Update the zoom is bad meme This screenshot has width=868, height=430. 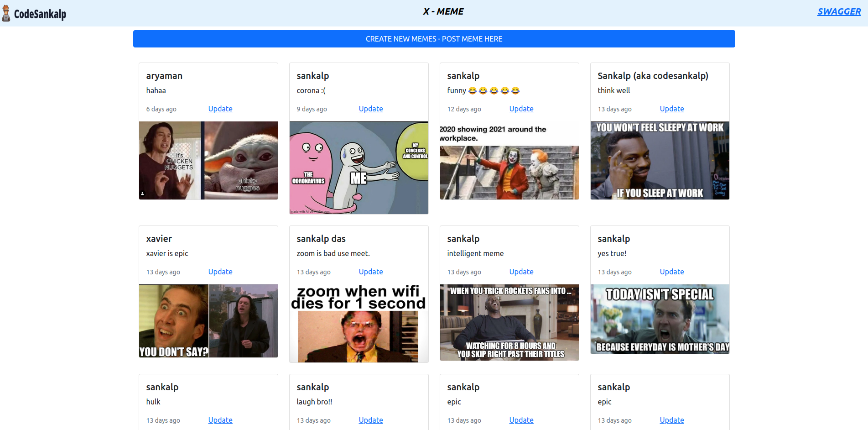[x=371, y=272]
